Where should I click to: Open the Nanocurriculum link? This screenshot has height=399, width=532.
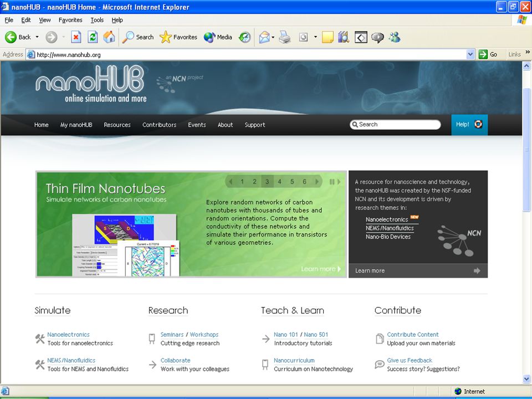294,360
